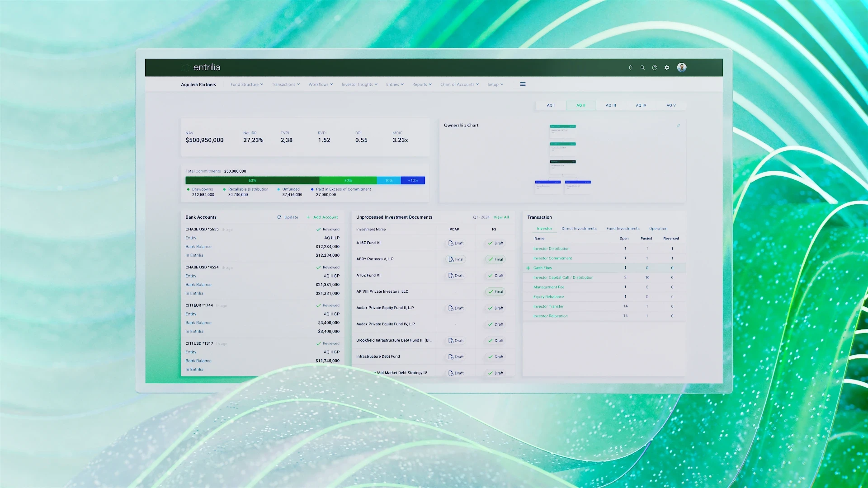Image resolution: width=868 pixels, height=488 pixels.
Task: Open the Investor Commitment transaction link
Action: point(552,258)
